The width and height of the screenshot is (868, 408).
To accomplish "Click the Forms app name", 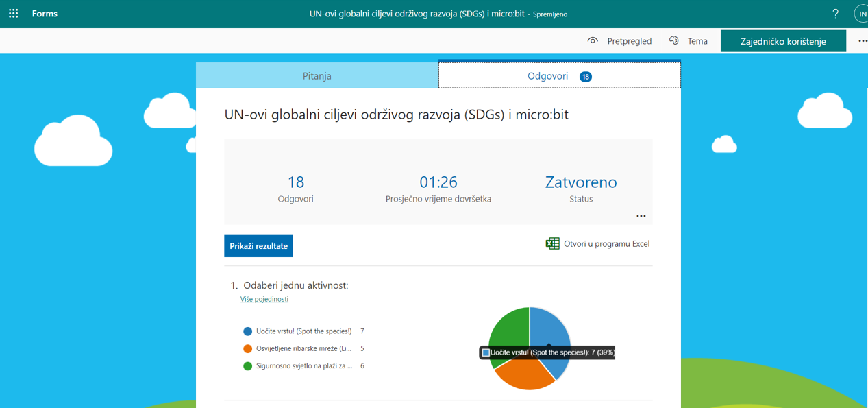I will pos(45,14).
